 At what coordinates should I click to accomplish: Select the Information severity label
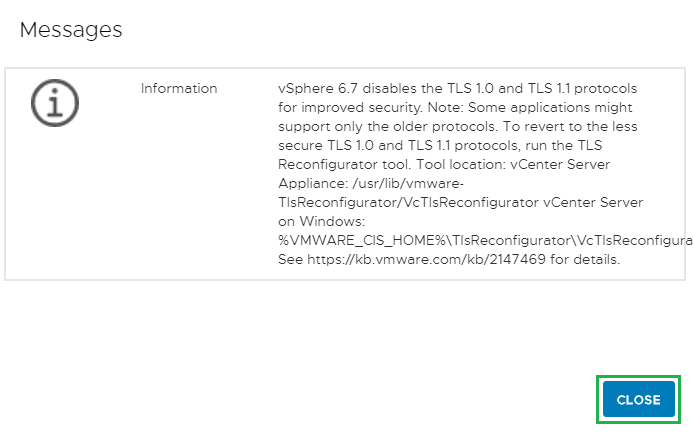[179, 88]
